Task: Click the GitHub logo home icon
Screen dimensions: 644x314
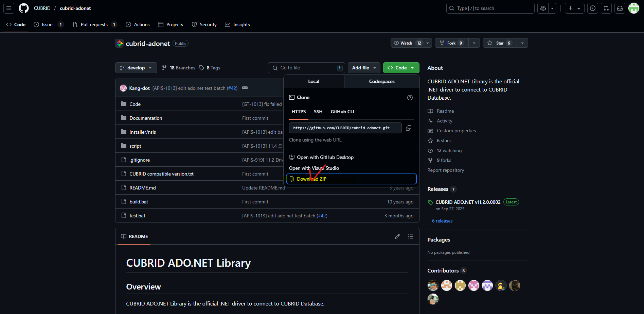Action: click(24, 8)
